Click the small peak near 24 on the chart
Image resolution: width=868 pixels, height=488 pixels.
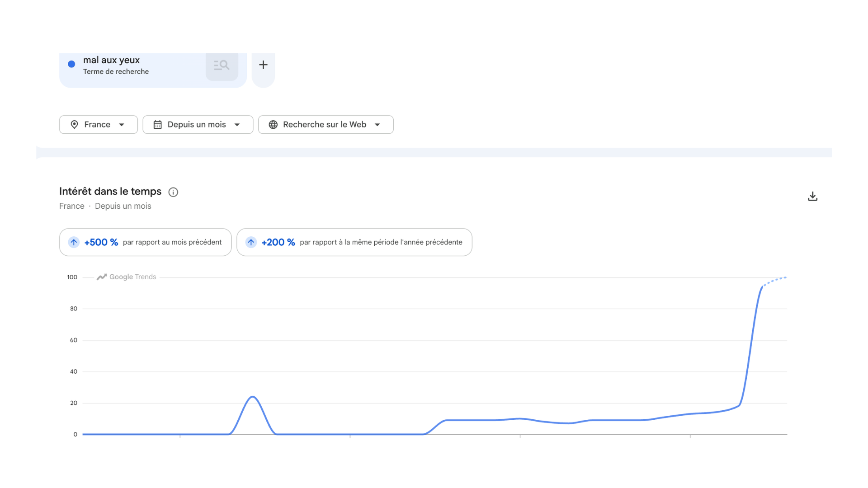(253, 397)
